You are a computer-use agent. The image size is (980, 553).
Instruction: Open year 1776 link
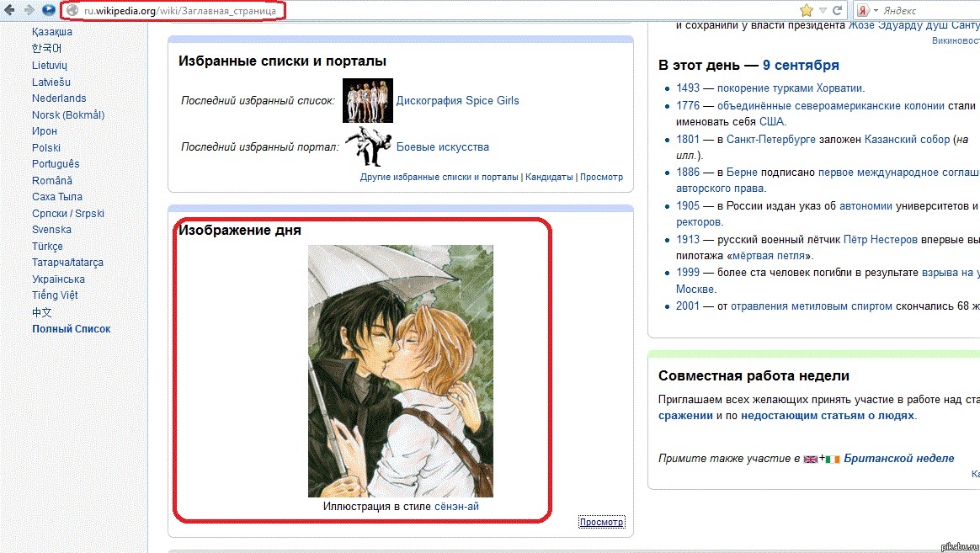(688, 105)
